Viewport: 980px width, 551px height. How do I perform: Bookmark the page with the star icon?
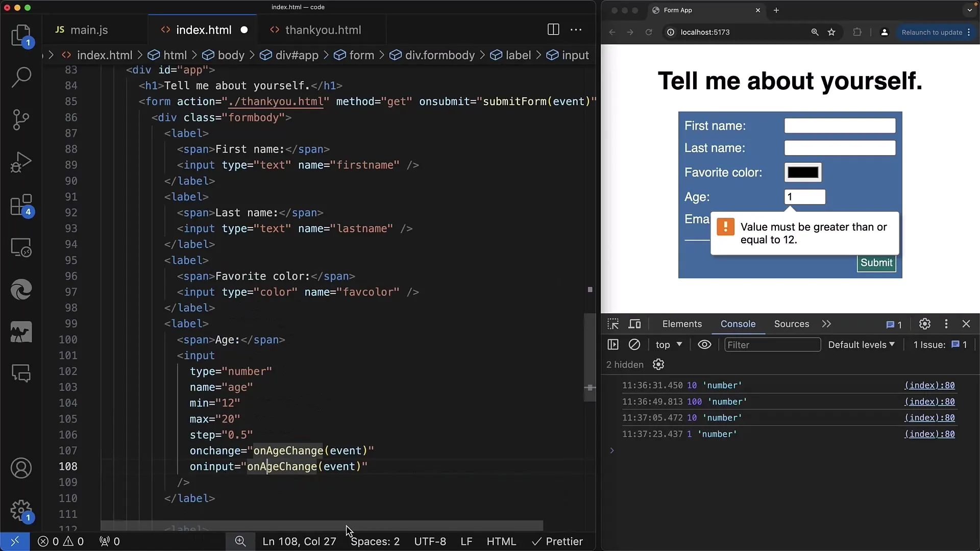click(x=831, y=32)
